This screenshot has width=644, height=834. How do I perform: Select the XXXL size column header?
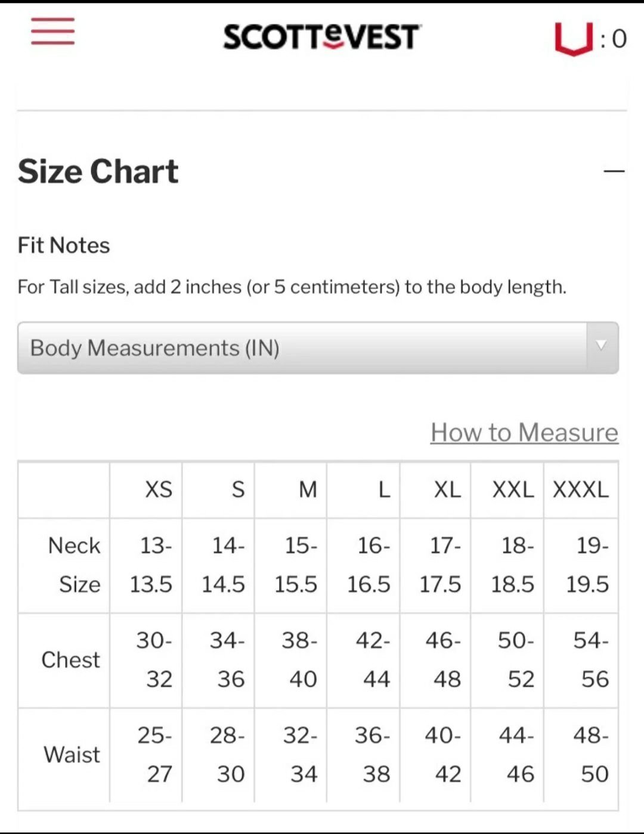pyautogui.click(x=581, y=489)
